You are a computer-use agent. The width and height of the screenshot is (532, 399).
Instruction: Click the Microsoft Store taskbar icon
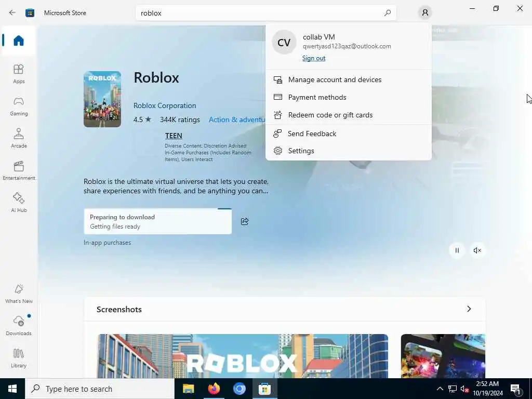(264, 389)
